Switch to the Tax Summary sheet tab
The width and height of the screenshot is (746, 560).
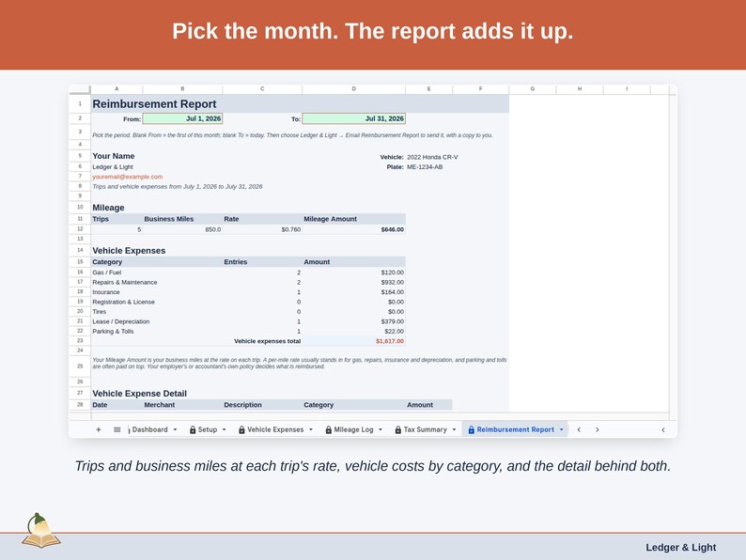pos(426,429)
